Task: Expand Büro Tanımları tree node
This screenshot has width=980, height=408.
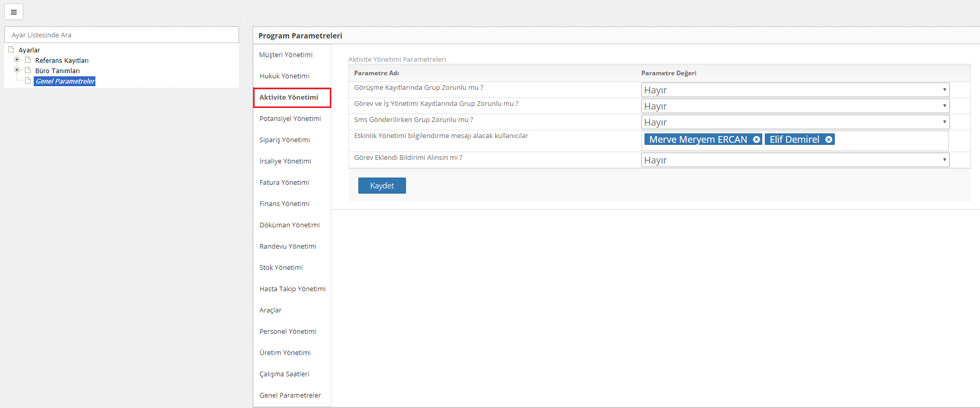Action: (x=17, y=70)
